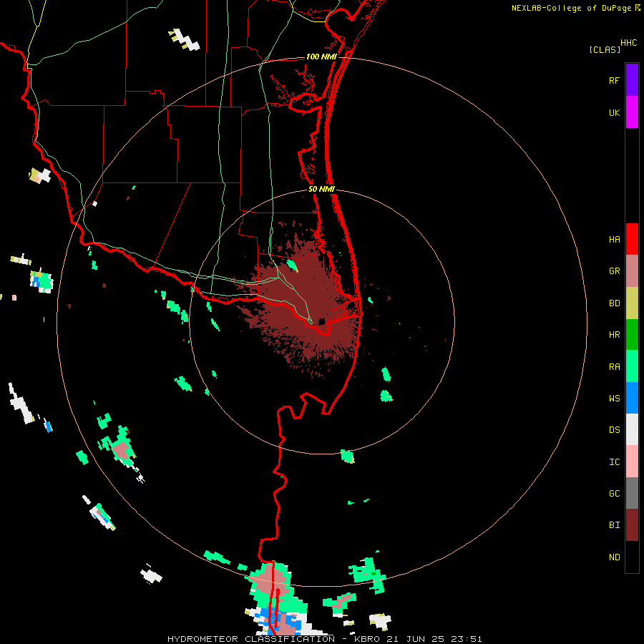This screenshot has width=644, height=644.
Task: Click the "RA" legend label
Action: tap(614, 366)
